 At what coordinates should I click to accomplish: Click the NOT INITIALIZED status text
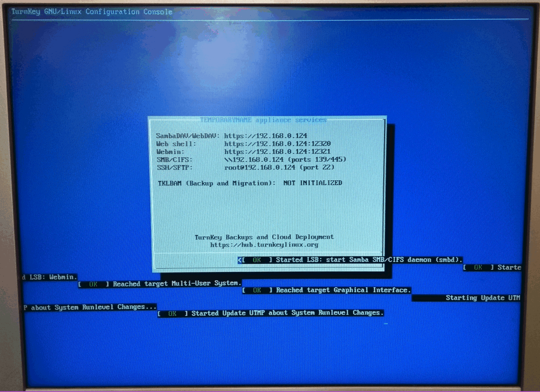click(312, 183)
